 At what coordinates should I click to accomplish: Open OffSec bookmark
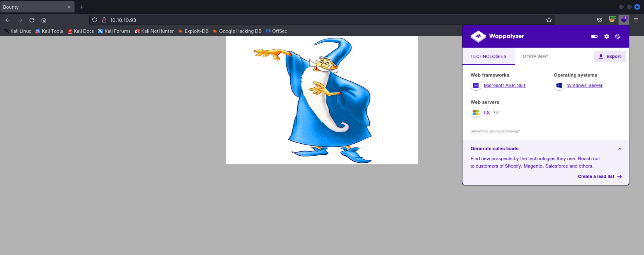click(x=276, y=31)
